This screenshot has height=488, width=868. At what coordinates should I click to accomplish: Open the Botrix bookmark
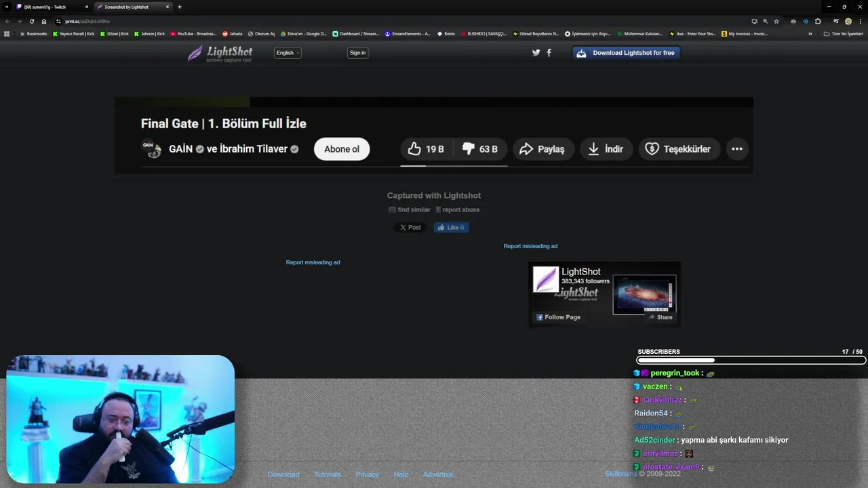click(x=446, y=34)
